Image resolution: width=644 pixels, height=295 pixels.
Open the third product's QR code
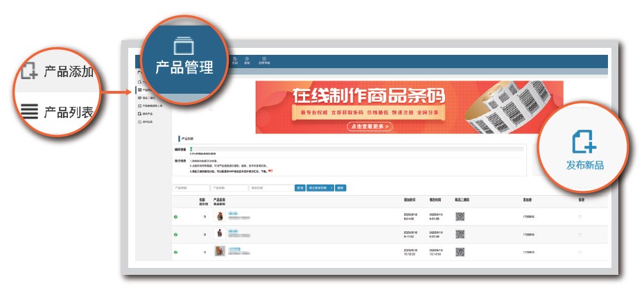click(460, 251)
